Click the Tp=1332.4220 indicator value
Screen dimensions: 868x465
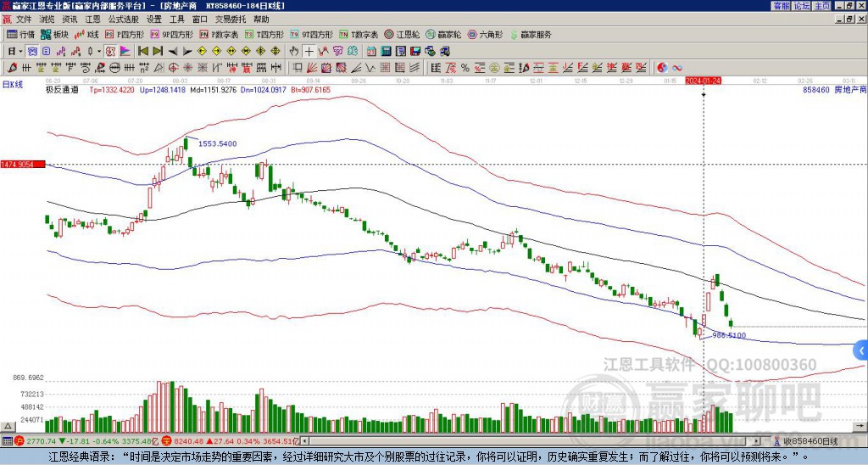pos(112,90)
